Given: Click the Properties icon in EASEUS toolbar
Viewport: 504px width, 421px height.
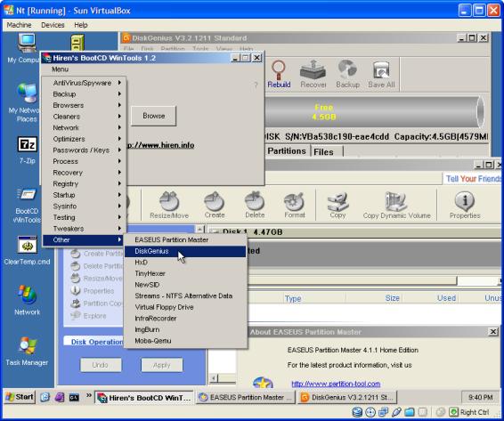Looking at the screenshot, I should [465, 205].
